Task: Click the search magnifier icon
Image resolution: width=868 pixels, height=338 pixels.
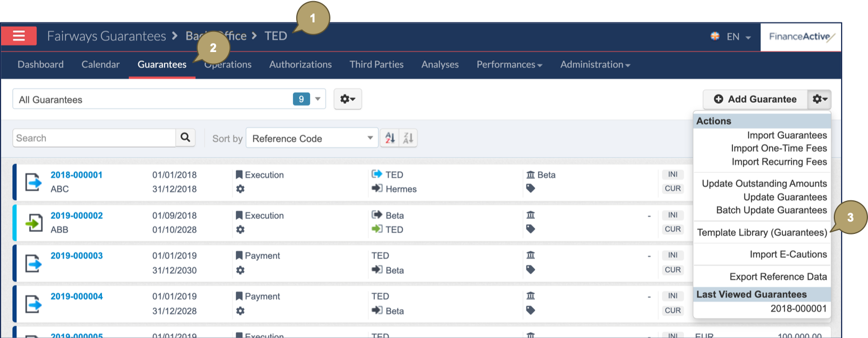Action: pyautogui.click(x=185, y=138)
